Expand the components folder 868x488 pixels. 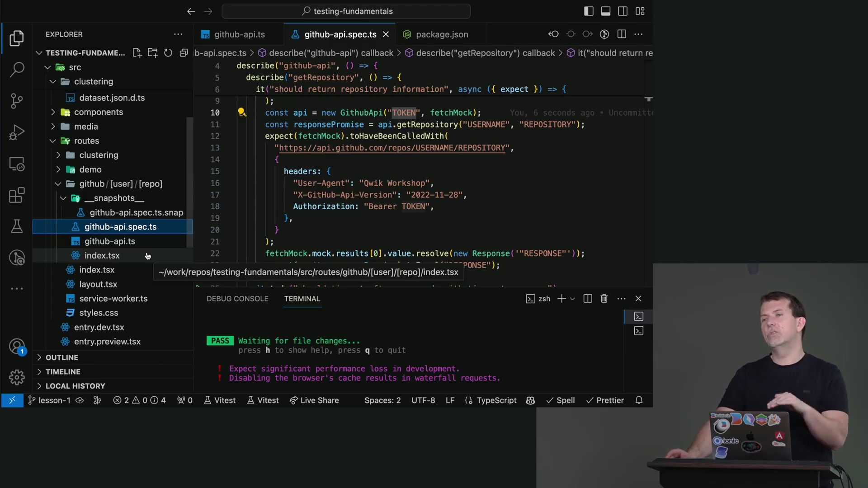[x=53, y=112]
